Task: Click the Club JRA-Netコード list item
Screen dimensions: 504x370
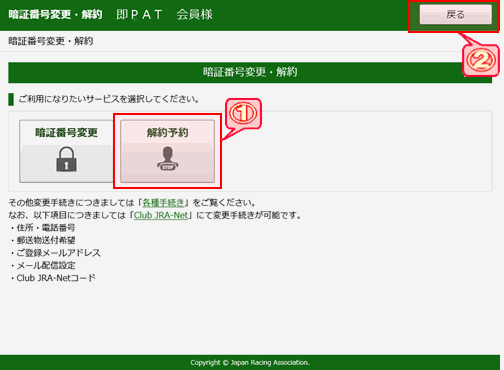Action: point(56,278)
